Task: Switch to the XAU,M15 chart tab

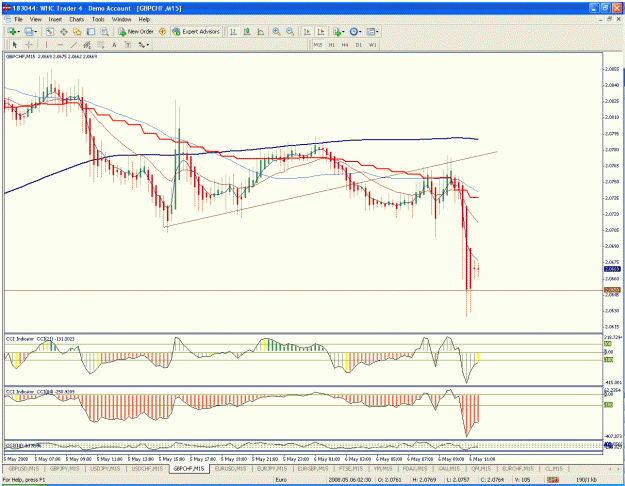Action: tap(449, 469)
